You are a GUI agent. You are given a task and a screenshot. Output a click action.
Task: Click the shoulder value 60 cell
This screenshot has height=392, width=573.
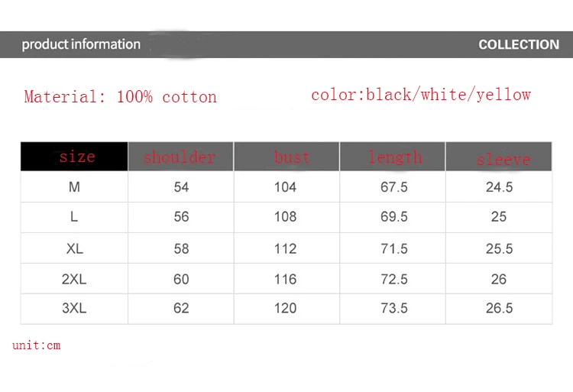coord(181,279)
